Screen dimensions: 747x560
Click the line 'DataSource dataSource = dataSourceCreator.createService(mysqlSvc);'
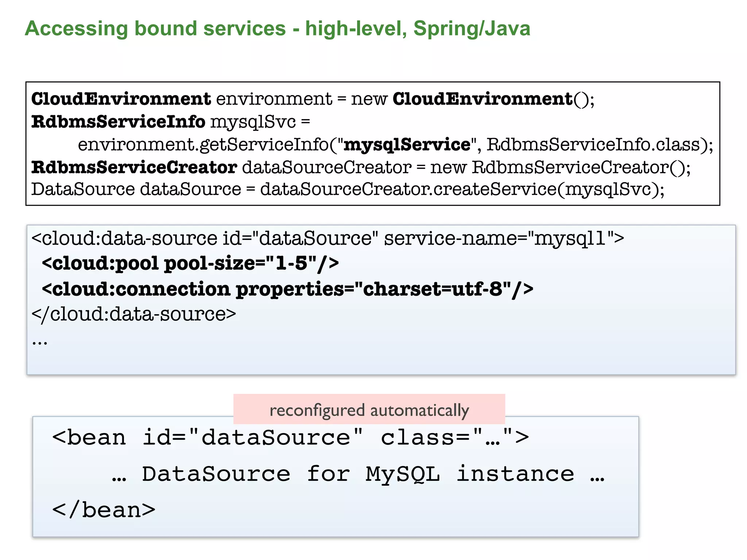(348, 190)
